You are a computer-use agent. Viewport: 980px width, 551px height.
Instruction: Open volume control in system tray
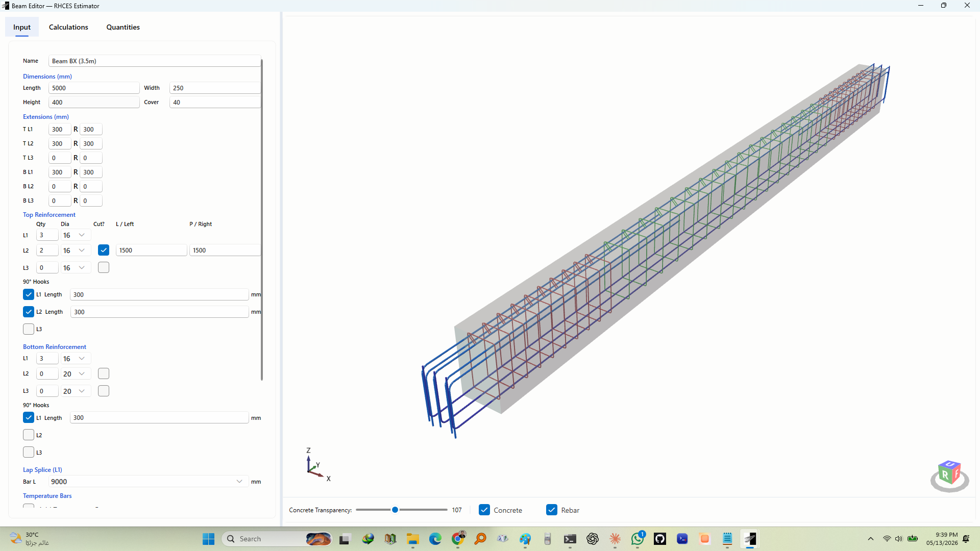pos(899,539)
